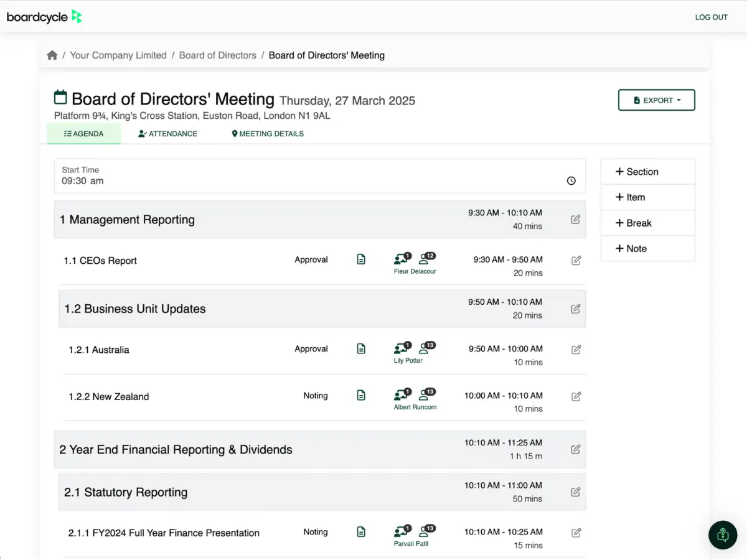747x560 pixels.
Task: Click edit icon for Year End Financial Reporting
Action: coord(576,449)
